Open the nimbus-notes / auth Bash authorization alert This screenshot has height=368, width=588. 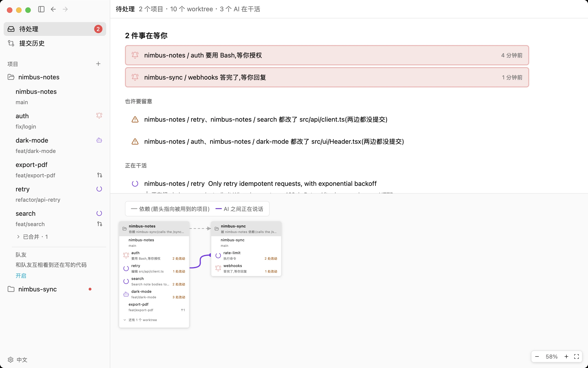click(327, 55)
